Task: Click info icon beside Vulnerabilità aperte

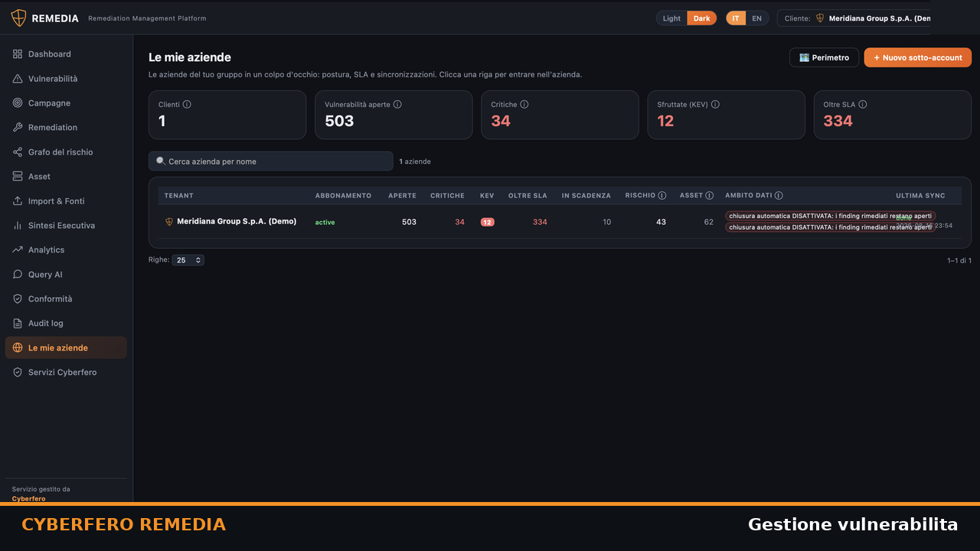Action: (397, 105)
